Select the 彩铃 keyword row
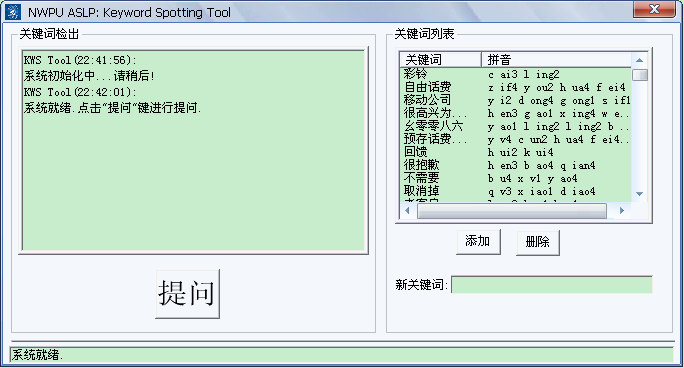Screen dimensions: 684x368 tap(515, 74)
